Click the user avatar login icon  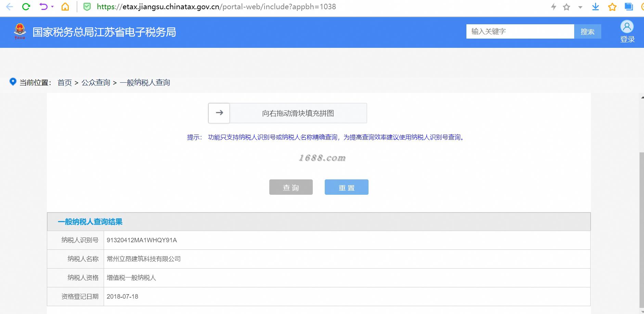[627, 27]
